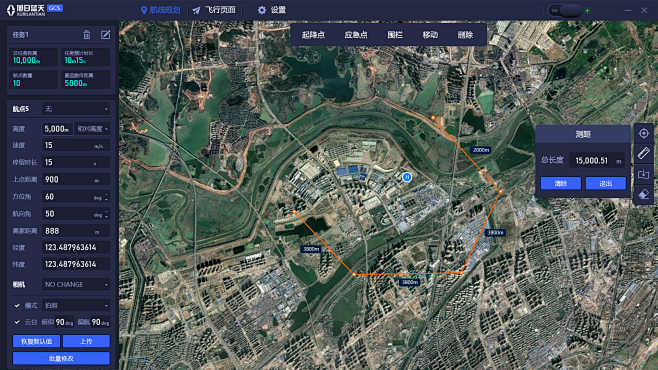This screenshot has height=370, width=658.
Task: Minimize the application window
Action: tap(628, 10)
